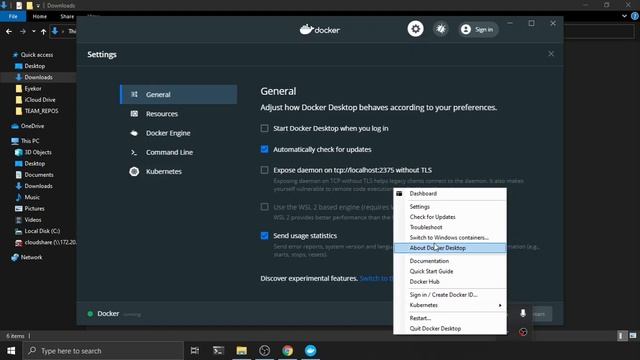Expand the Kubernetes submenu arrow

point(500,305)
